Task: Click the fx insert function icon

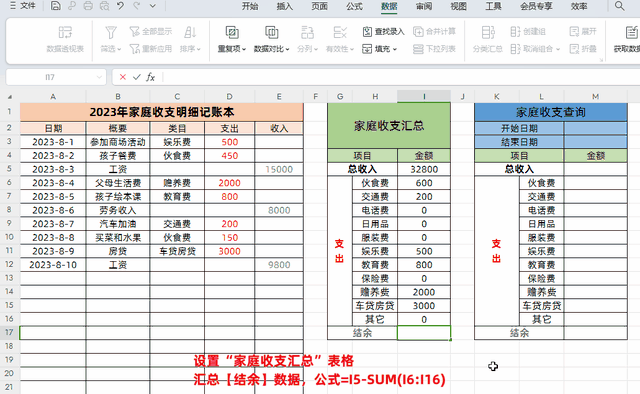Action: (x=151, y=77)
